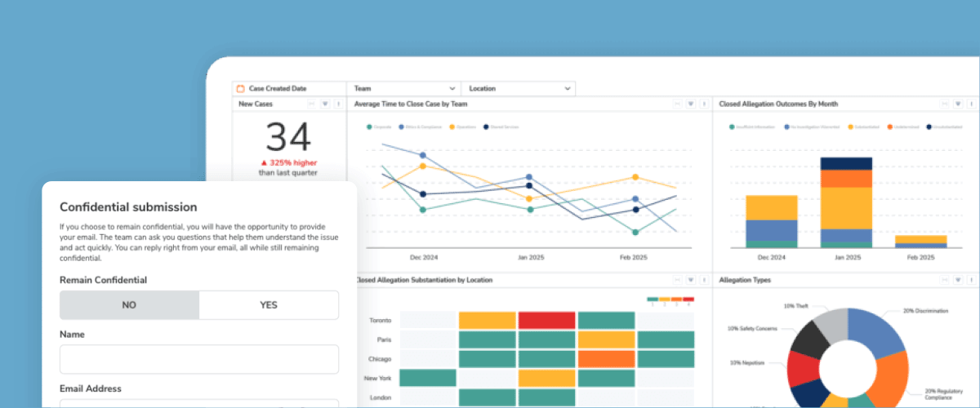Select NO for Remain Confidential
The image size is (980, 408).
pos(129,305)
